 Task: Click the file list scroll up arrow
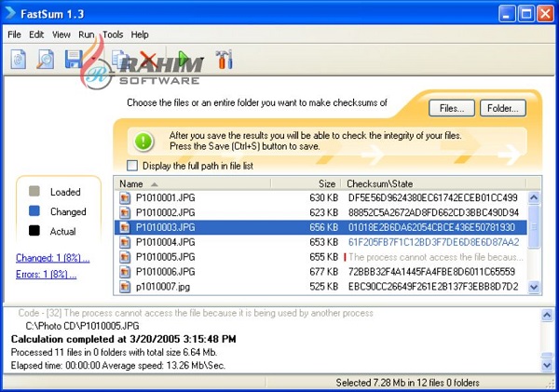point(534,197)
